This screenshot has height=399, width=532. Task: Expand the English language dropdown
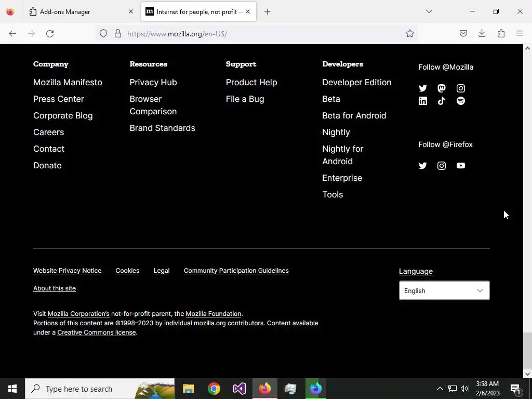click(x=444, y=290)
